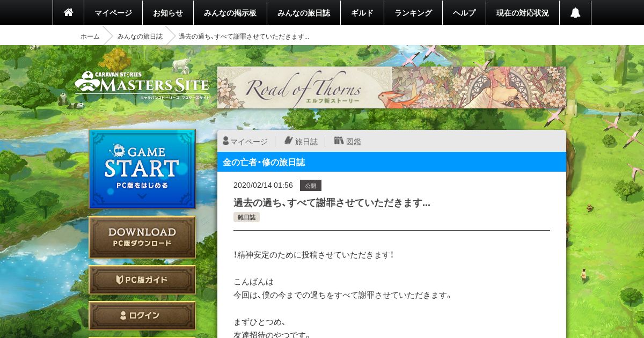The height and width of the screenshot is (338, 644).
Task: Click the 金の亡者・修の旅日誌 header
Action: coord(392,162)
